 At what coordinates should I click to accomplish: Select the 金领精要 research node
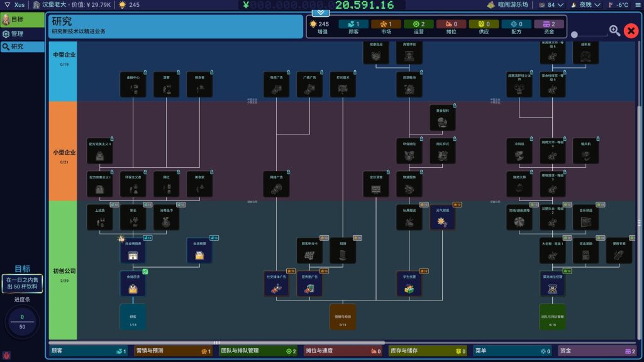(x=199, y=250)
